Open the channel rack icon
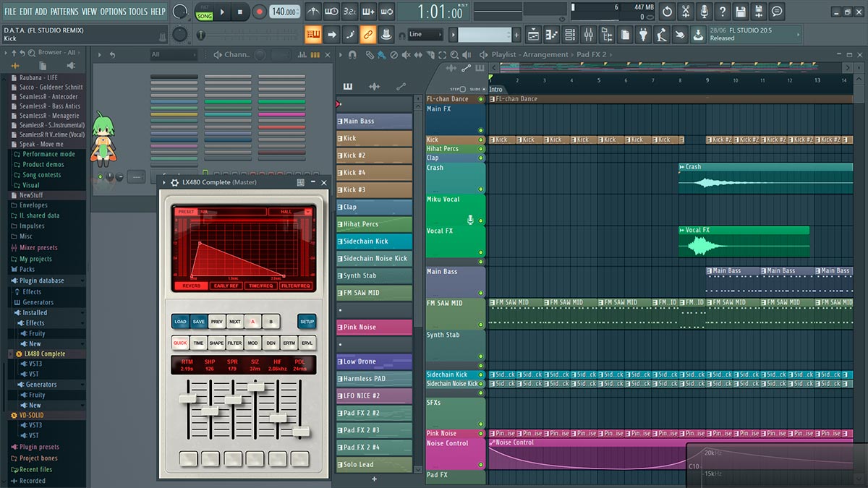 coord(570,34)
